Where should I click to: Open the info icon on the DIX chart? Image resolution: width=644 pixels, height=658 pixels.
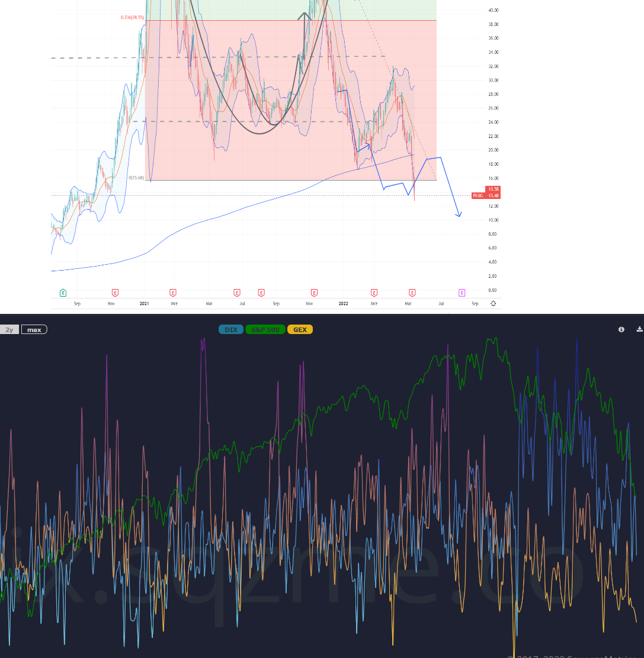621,329
